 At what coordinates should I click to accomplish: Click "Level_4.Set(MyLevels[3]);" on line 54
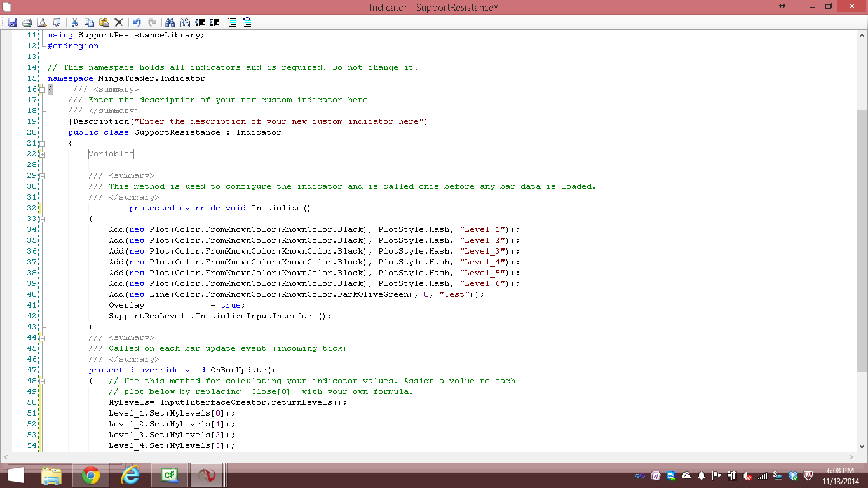coord(172,445)
